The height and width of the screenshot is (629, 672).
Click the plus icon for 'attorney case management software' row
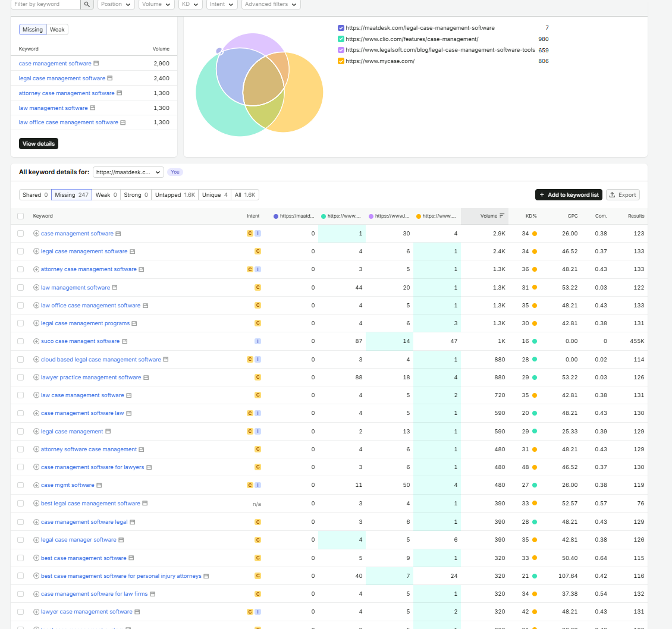[36, 269]
